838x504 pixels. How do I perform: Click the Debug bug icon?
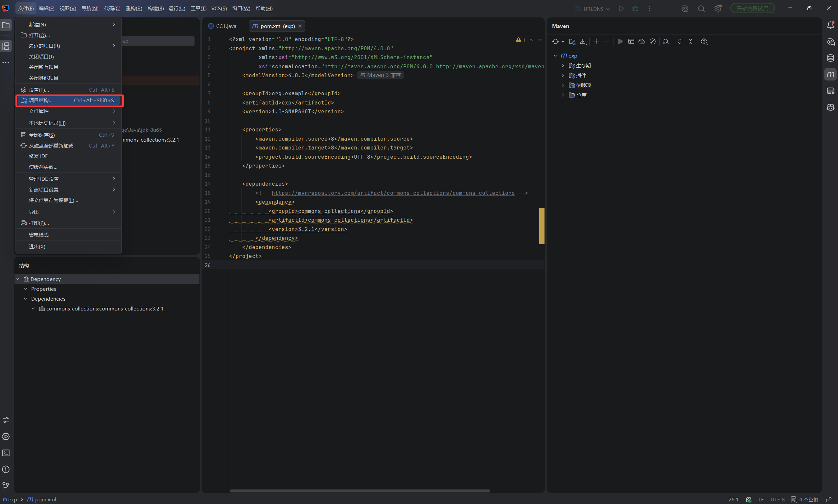click(x=635, y=9)
